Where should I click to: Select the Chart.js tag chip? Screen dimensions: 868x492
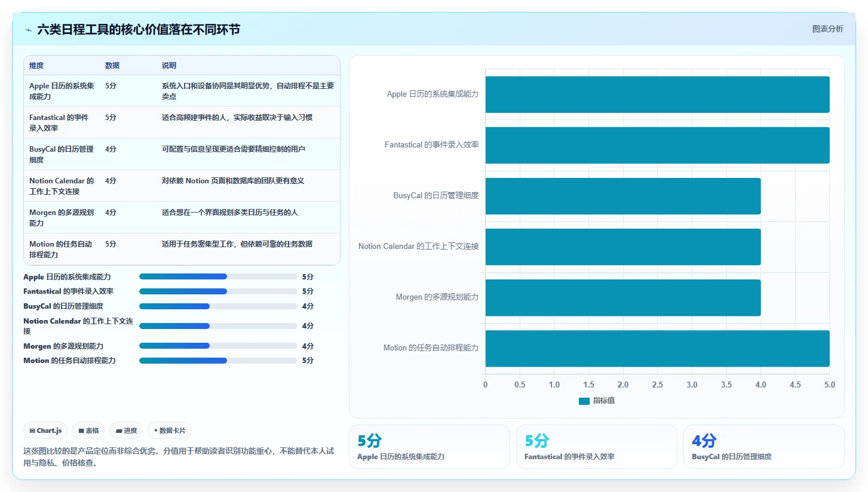pyautogui.click(x=45, y=430)
